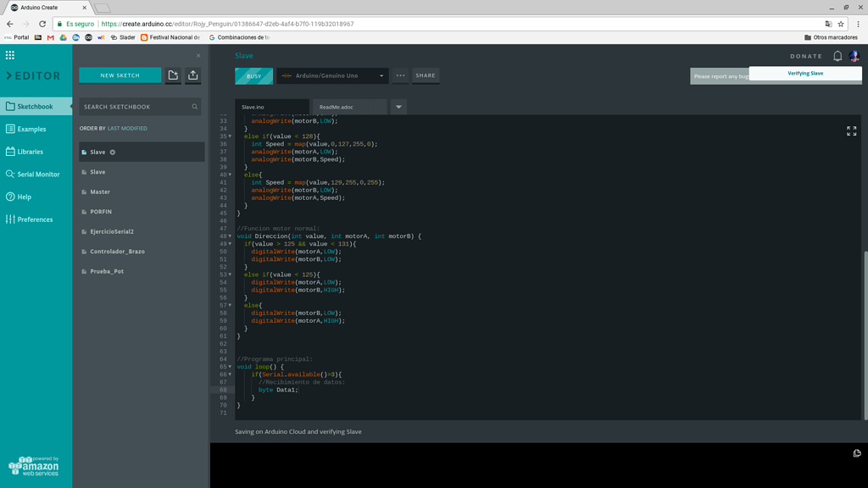Click the apps grid icon in the top-left corner

point(9,54)
